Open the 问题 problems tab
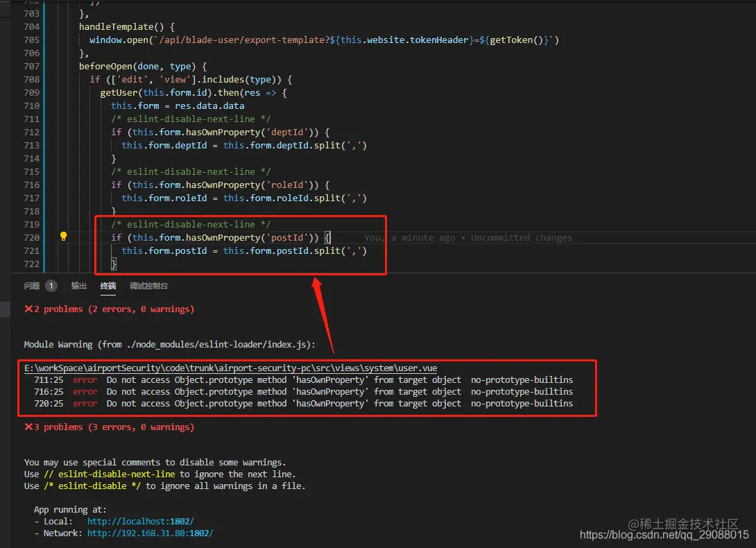Image resolution: width=756 pixels, height=548 pixels. coord(32,286)
